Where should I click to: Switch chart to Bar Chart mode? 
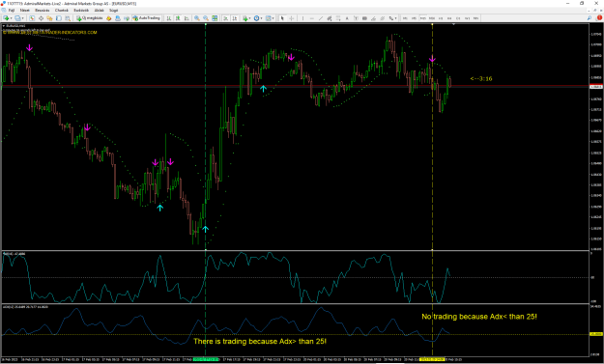click(x=169, y=18)
